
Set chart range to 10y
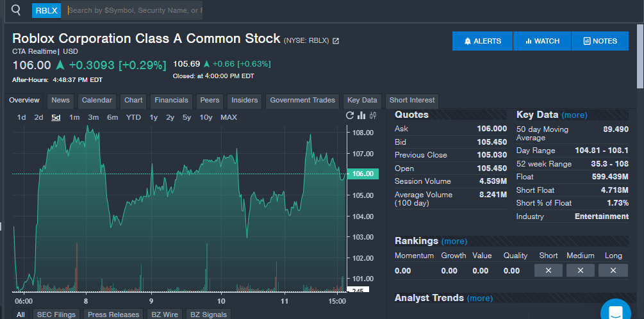tap(206, 117)
